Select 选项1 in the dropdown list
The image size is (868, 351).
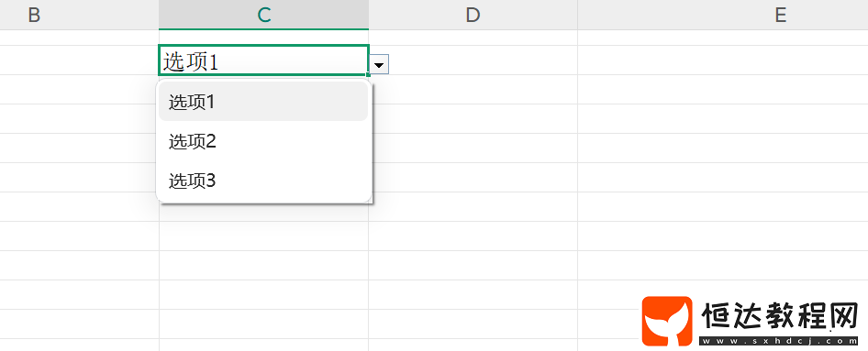pos(263,103)
